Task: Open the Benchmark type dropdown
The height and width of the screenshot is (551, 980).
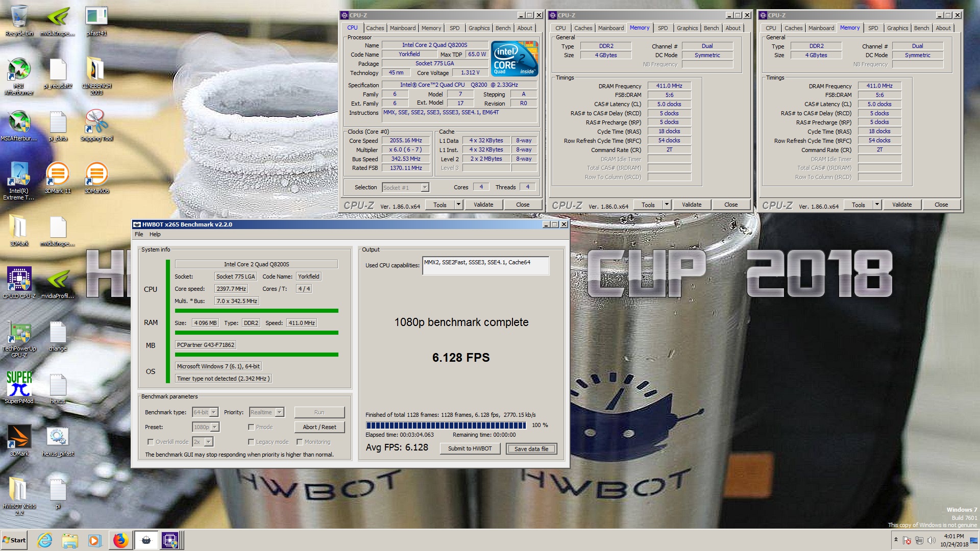Action: [206, 412]
